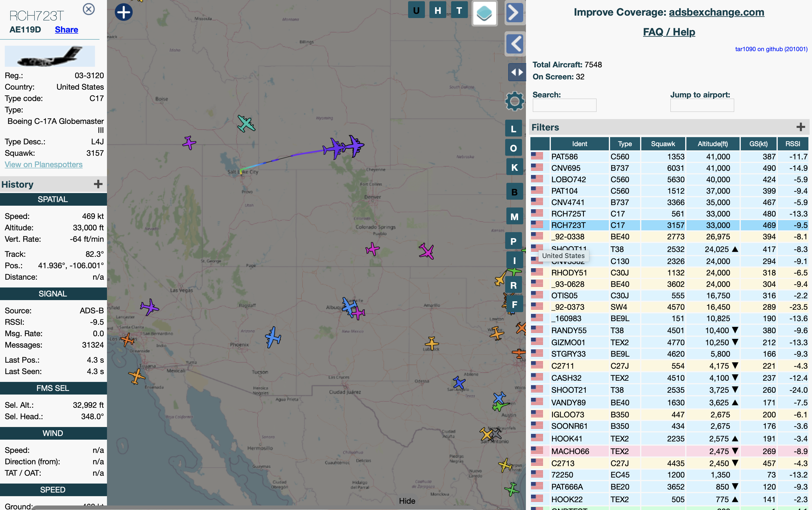Toggle the P map option button
This screenshot has width=812, height=510.
pyautogui.click(x=513, y=241)
